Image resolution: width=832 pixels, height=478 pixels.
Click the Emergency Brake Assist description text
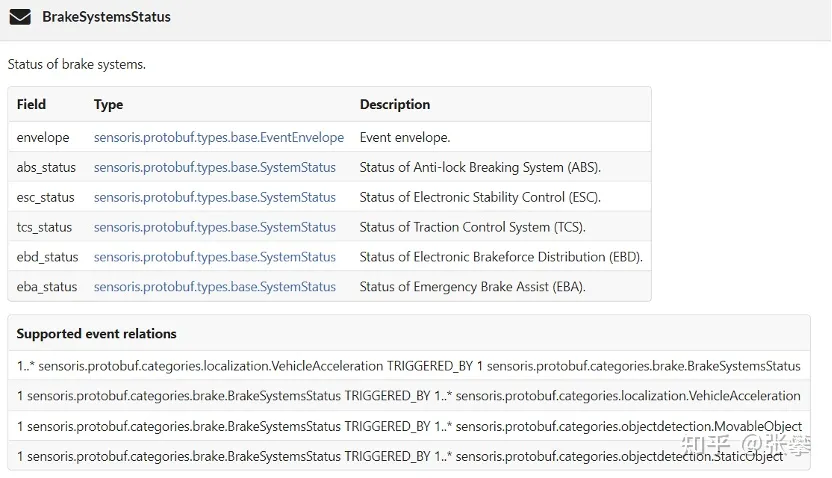tap(472, 286)
